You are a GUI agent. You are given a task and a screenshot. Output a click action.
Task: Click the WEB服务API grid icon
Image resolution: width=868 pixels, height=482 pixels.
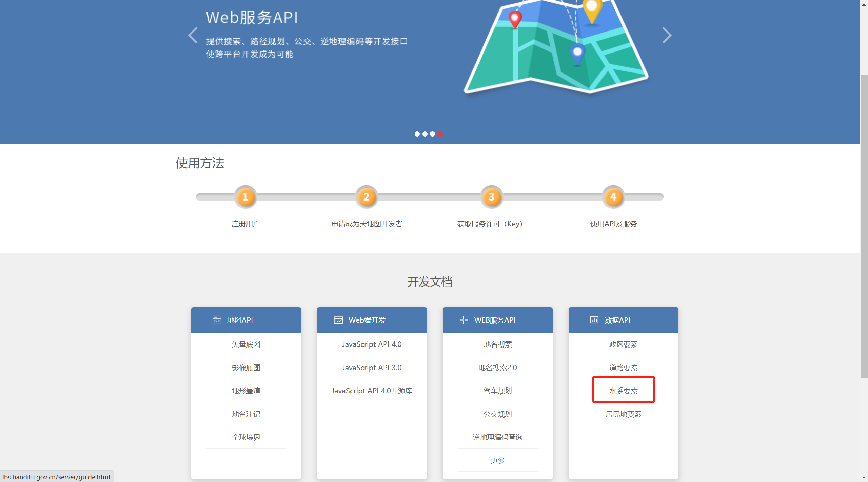(464, 320)
